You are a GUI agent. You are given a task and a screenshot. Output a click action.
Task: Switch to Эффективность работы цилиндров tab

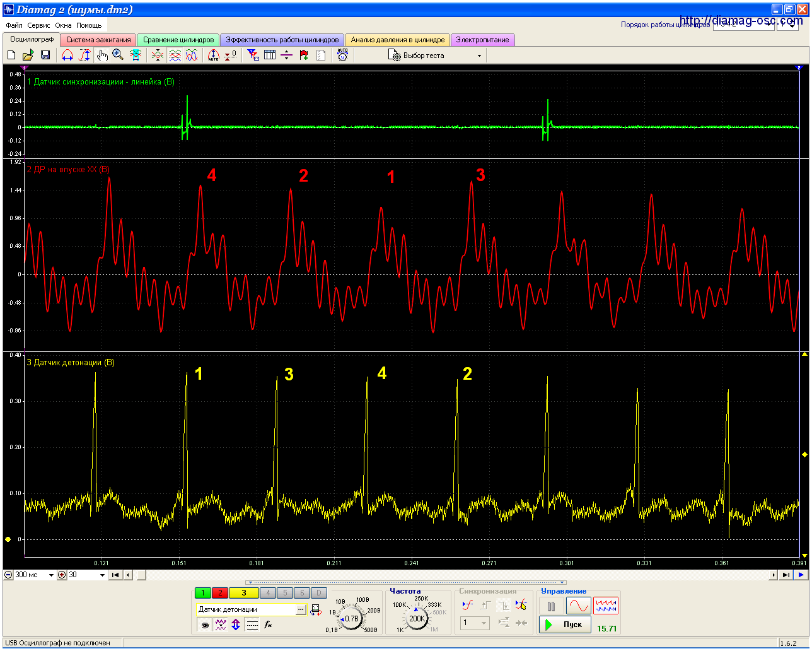(282, 40)
